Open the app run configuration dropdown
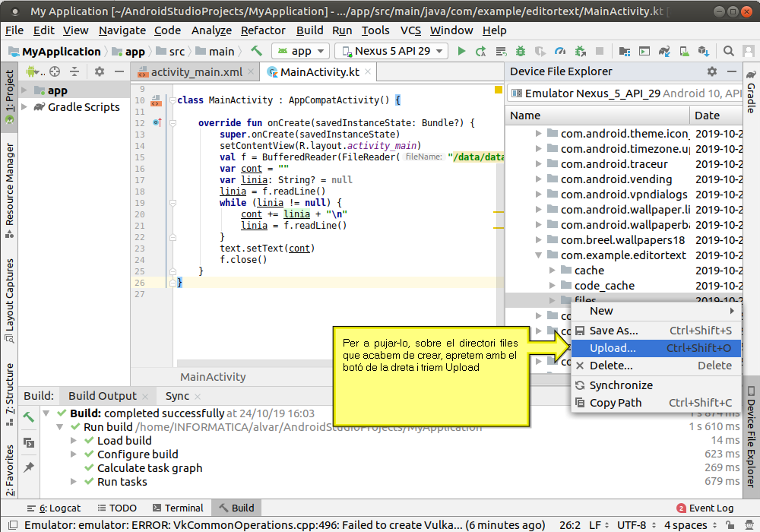This screenshot has width=760, height=532. click(x=300, y=51)
